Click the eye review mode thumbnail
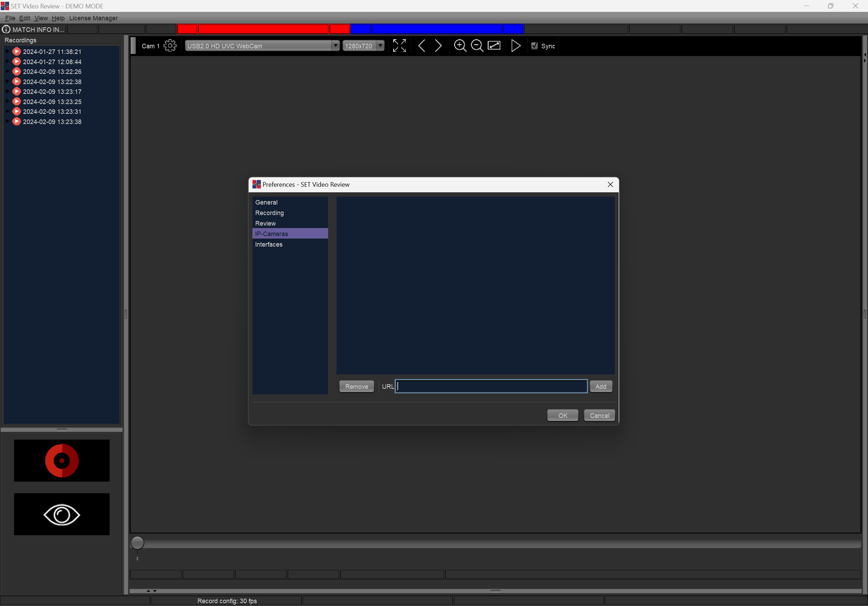Screen dimensions: 868x606 [62, 514]
